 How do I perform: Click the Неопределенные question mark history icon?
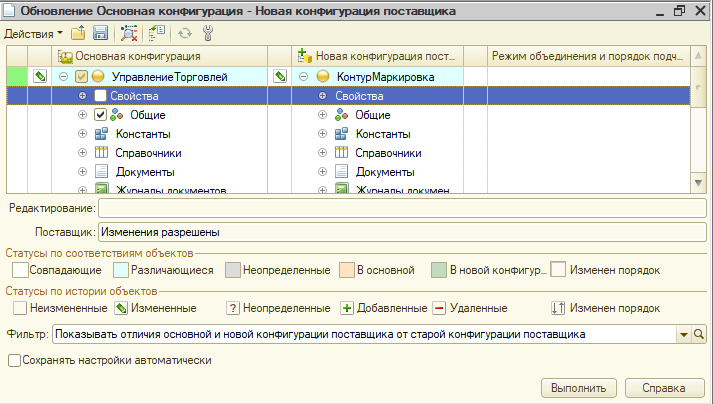click(x=233, y=308)
